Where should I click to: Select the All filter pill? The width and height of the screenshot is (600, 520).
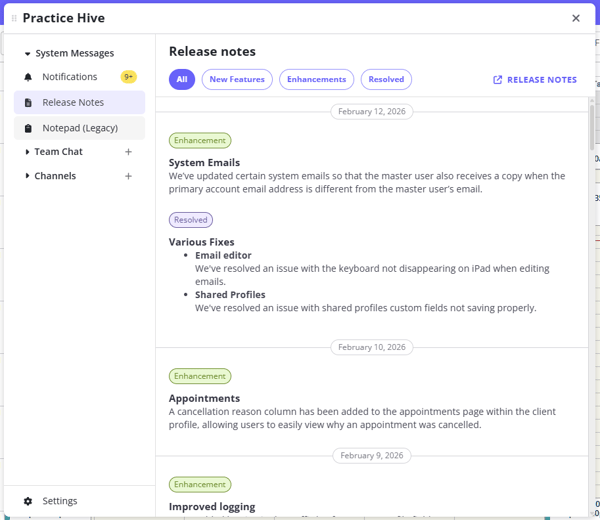182,80
